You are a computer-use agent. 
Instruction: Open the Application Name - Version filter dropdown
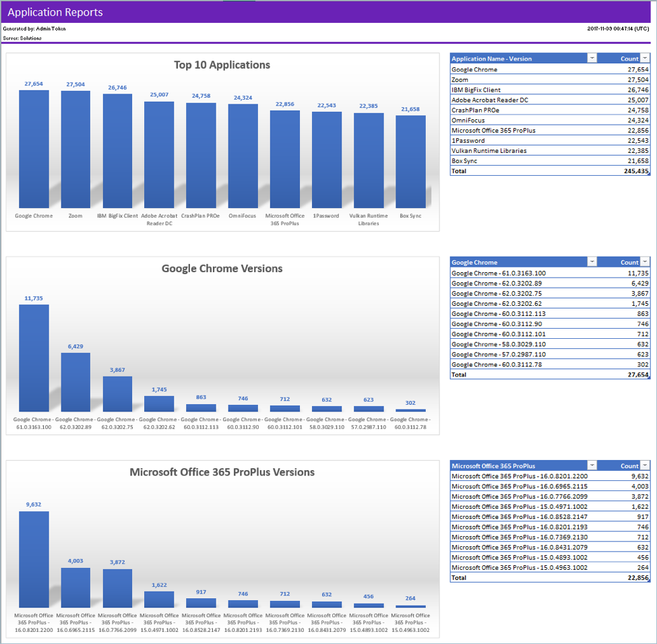tap(592, 59)
